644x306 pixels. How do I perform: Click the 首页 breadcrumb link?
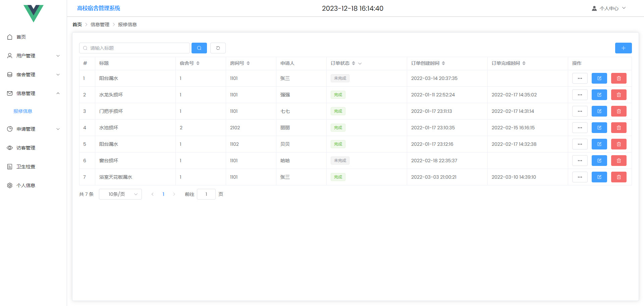pyautogui.click(x=77, y=25)
